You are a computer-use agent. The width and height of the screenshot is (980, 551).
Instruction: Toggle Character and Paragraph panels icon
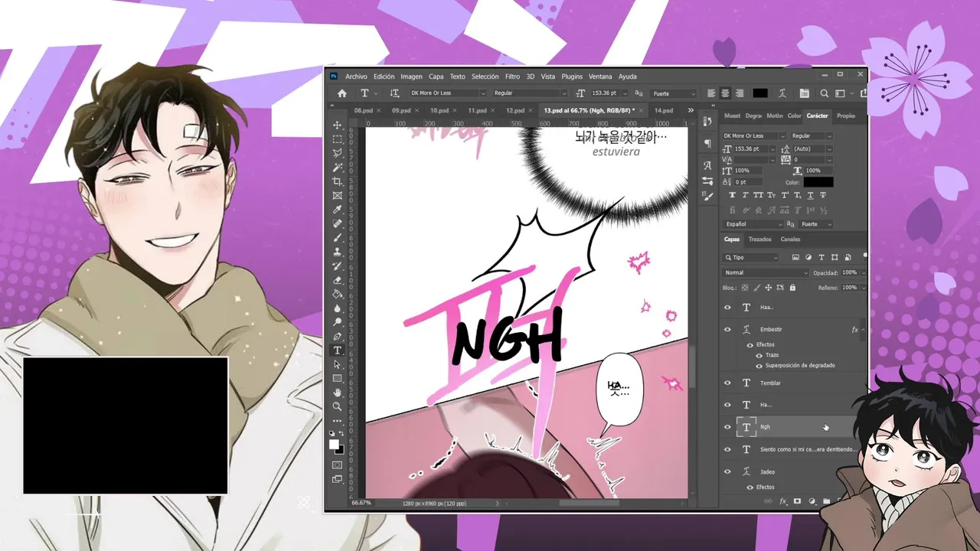click(x=804, y=93)
